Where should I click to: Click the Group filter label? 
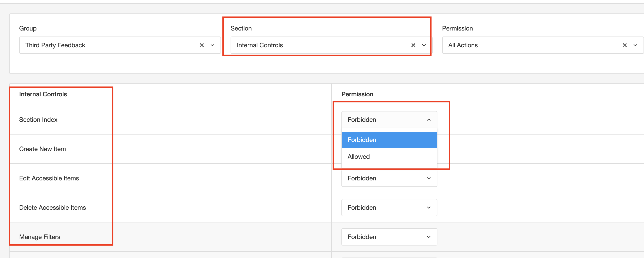click(x=28, y=28)
